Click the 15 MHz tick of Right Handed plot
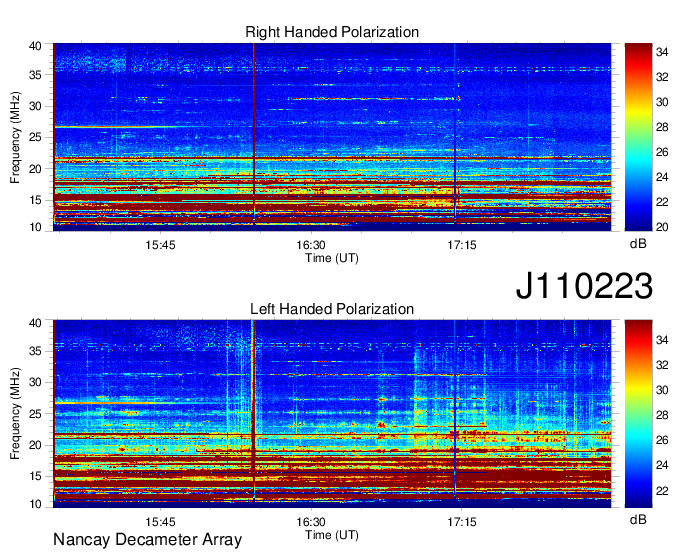The height and width of the screenshot is (552, 680). tap(35, 200)
